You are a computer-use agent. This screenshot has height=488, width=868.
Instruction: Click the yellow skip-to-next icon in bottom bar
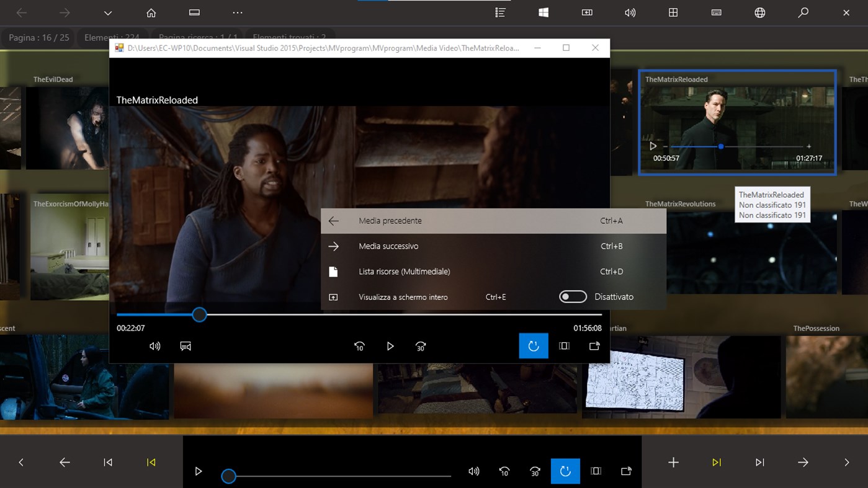pyautogui.click(x=717, y=463)
